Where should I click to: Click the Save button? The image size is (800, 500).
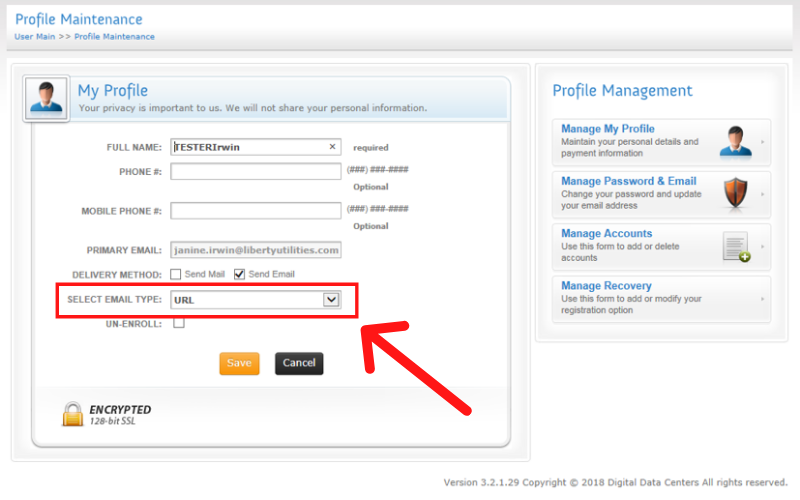pyautogui.click(x=239, y=363)
